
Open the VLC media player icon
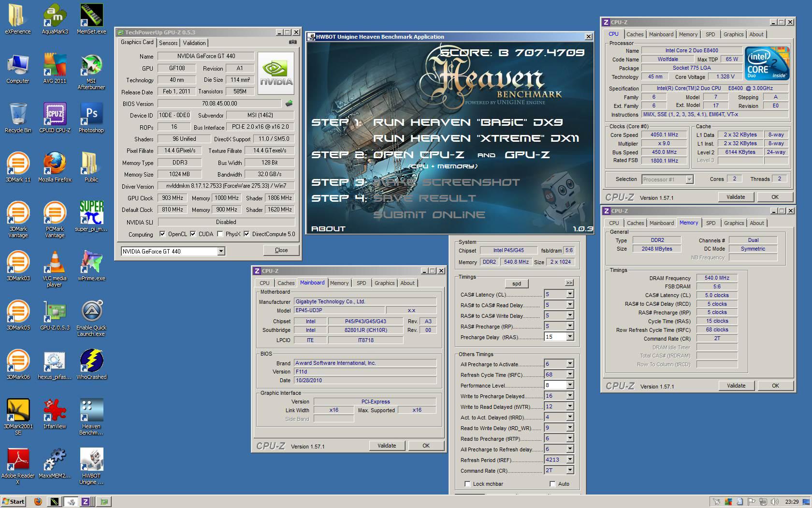[x=55, y=269]
